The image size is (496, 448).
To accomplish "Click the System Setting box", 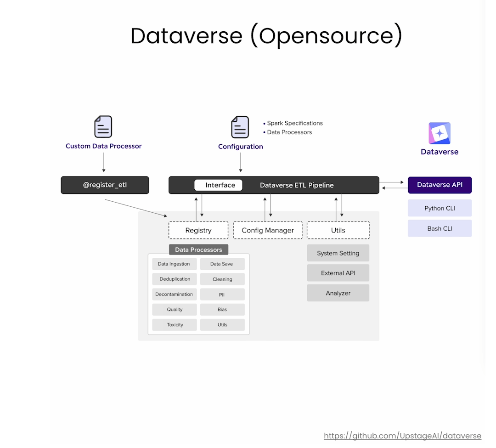I will click(338, 253).
